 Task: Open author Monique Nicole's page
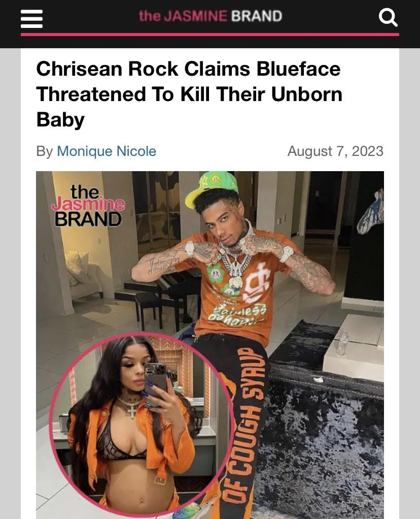pos(107,151)
